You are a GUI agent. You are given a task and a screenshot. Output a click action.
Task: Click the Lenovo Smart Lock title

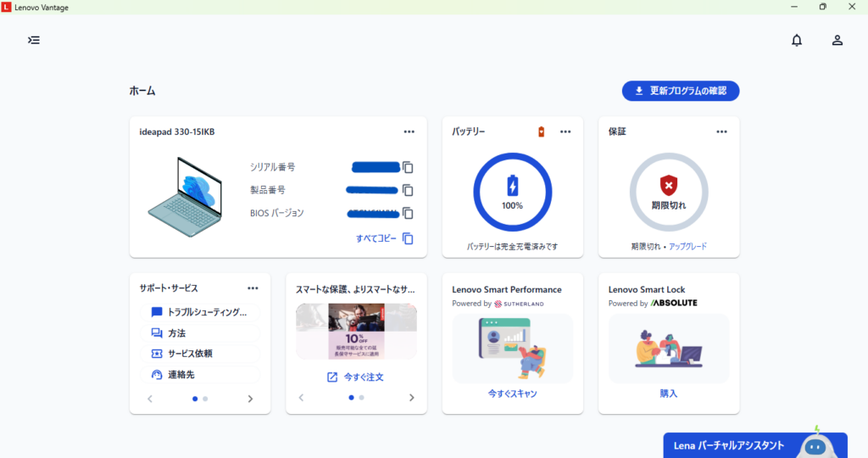click(647, 289)
